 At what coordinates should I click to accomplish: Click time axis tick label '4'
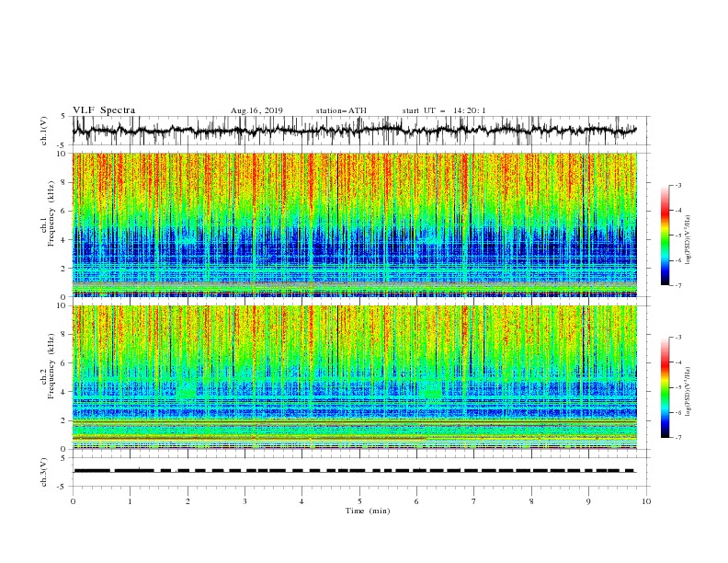(301, 501)
